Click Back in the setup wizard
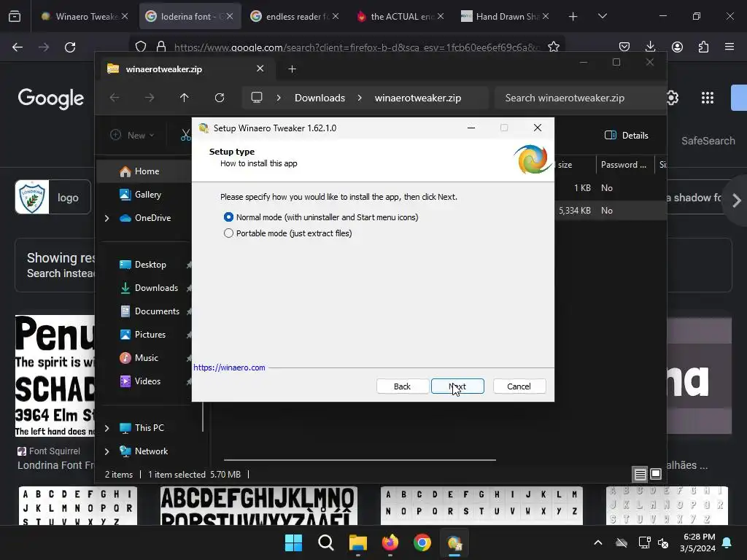 pyautogui.click(x=402, y=386)
